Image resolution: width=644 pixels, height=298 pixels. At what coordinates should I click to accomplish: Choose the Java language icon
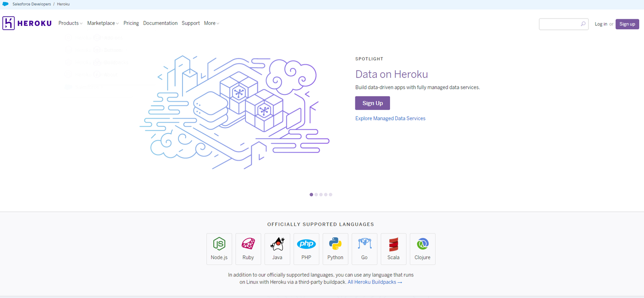(277, 244)
